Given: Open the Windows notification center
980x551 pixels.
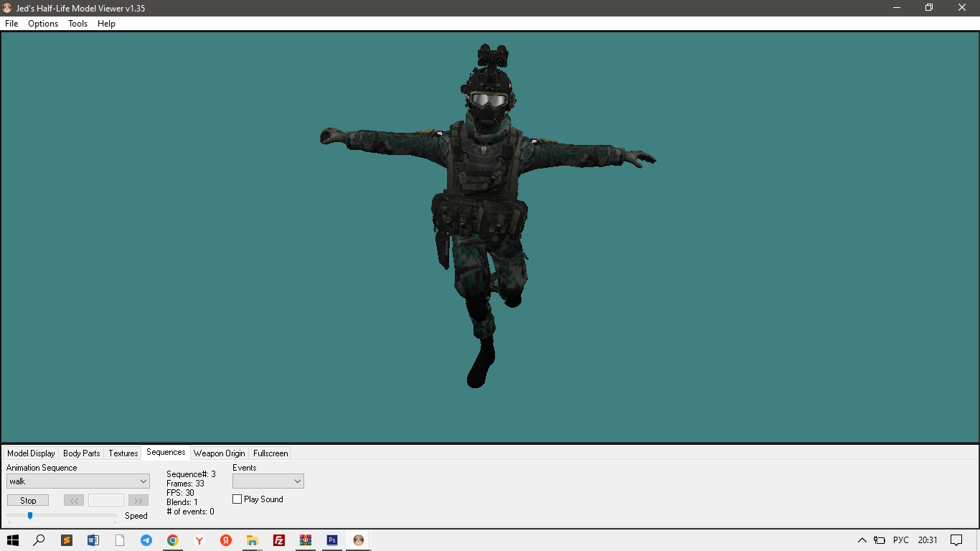Looking at the screenshot, I should click(956, 540).
